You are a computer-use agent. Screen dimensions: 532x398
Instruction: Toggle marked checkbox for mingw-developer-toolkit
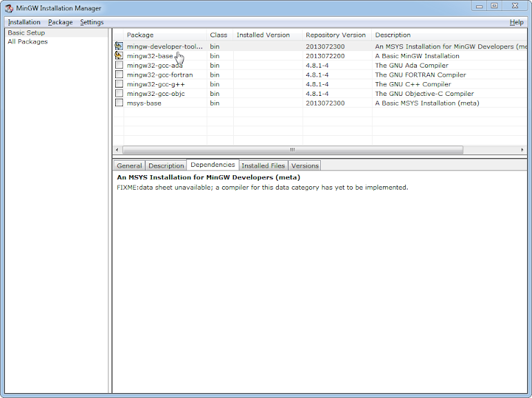click(119, 46)
